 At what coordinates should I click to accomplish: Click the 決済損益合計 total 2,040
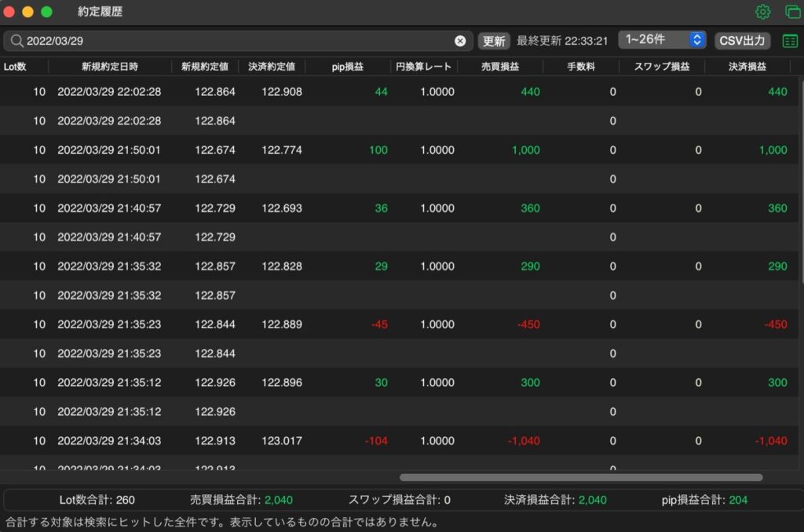[x=592, y=501]
